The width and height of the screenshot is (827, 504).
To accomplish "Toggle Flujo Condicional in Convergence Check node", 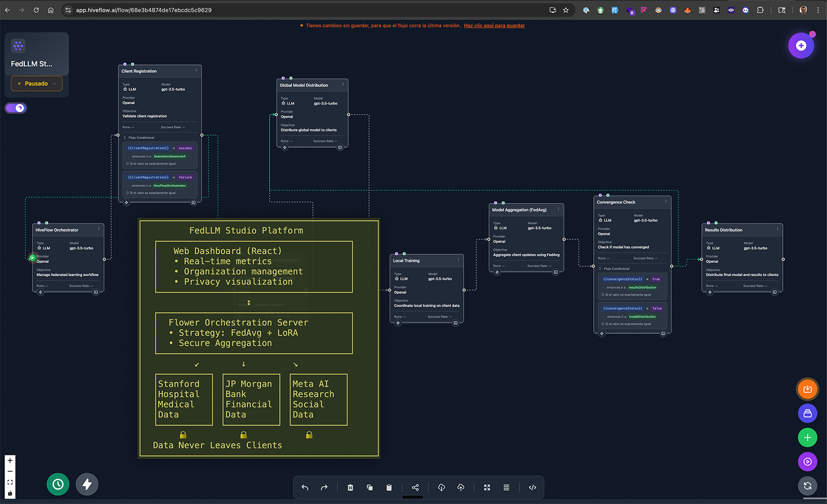I will (x=600, y=269).
